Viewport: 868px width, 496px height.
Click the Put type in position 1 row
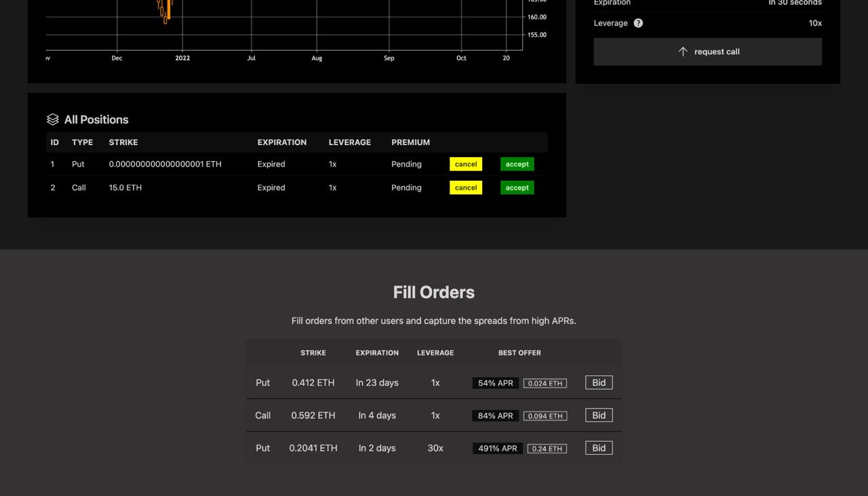(x=78, y=164)
